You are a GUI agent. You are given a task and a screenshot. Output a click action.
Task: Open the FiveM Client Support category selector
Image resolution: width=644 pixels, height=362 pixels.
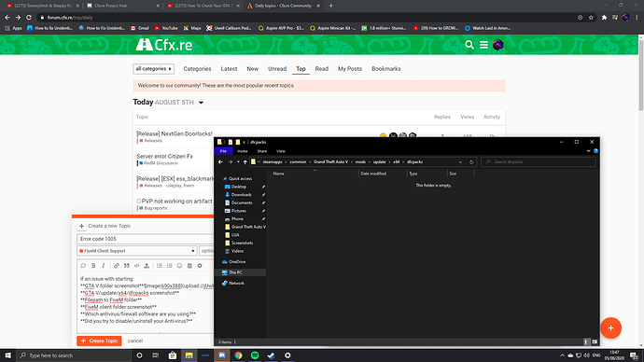tap(137, 251)
